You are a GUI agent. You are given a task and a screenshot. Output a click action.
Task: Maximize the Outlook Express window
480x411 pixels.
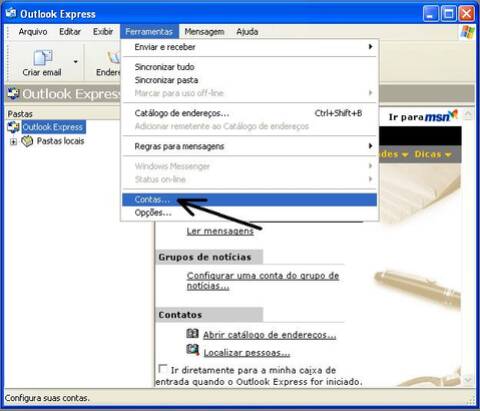click(449, 14)
